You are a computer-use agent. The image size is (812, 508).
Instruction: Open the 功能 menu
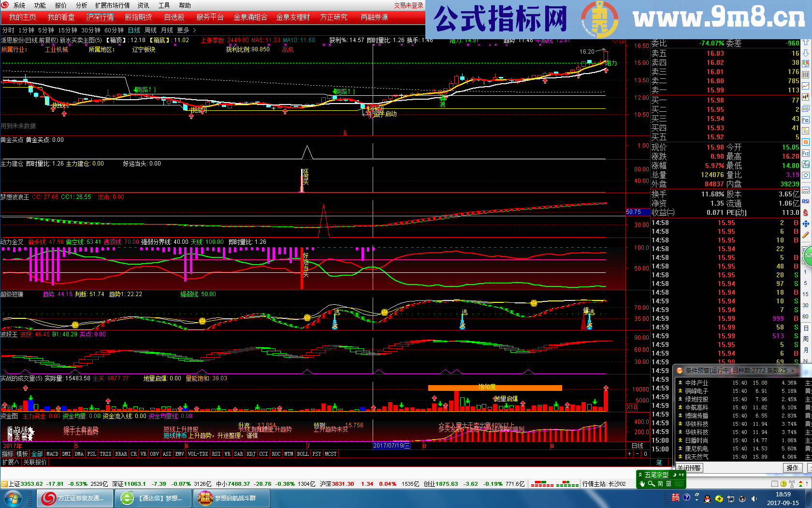(x=39, y=5)
